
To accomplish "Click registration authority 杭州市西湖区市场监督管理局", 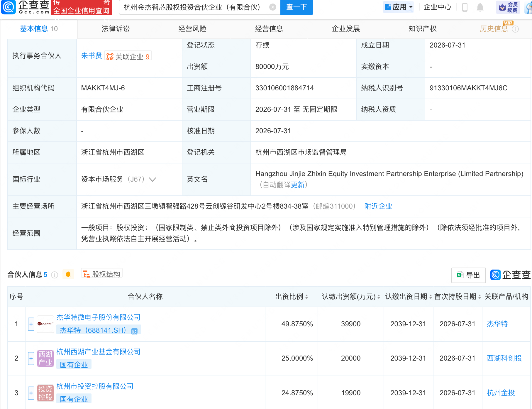I will pyautogui.click(x=301, y=152).
